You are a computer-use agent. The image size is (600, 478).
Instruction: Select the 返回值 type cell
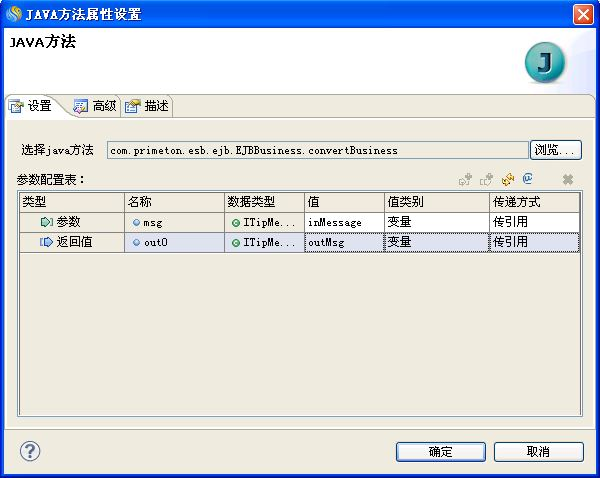click(72, 242)
